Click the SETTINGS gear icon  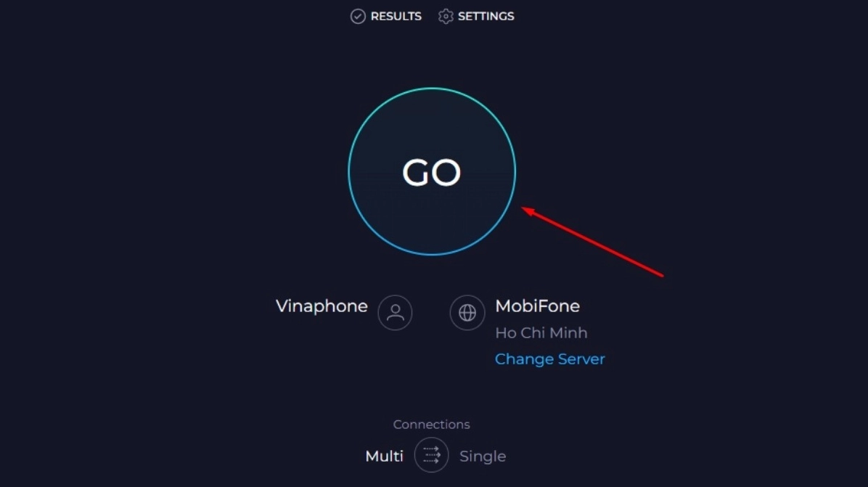click(446, 17)
